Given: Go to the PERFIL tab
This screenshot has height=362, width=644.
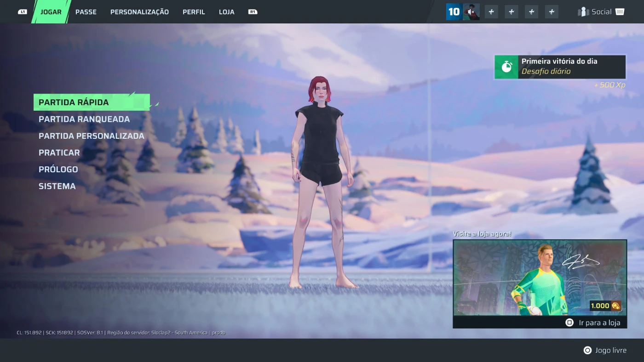Looking at the screenshot, I should (194, 12).
